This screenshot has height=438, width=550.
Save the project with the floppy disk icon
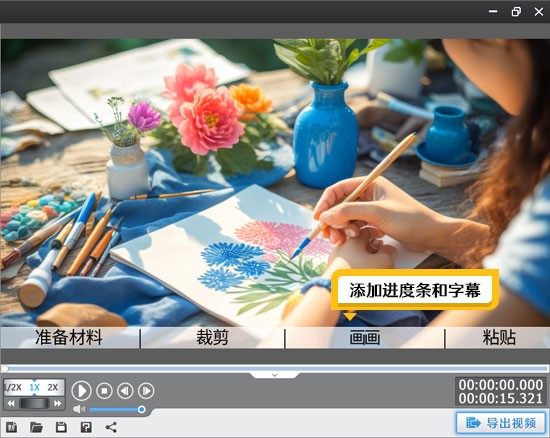pyautogui.click(x=61, y=427)
